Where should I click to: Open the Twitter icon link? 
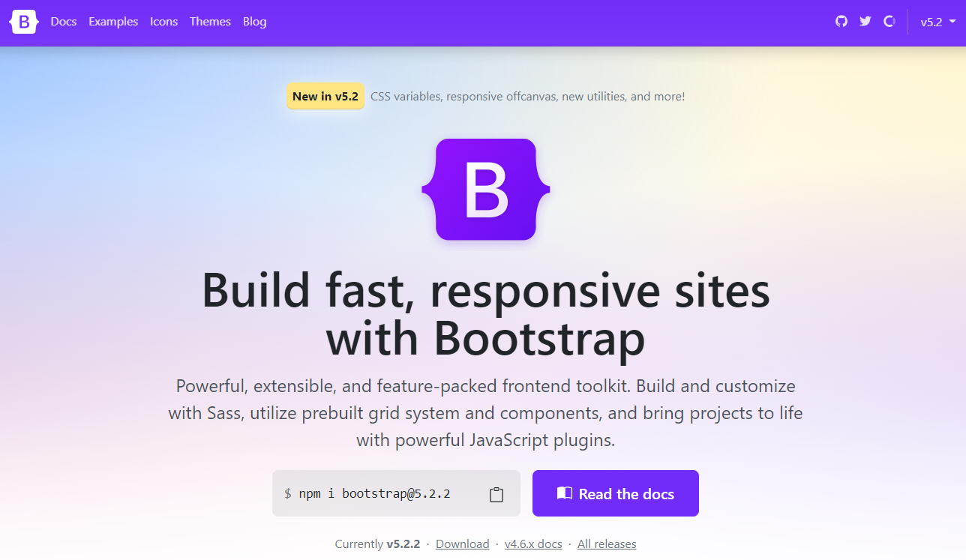[865, 22]
